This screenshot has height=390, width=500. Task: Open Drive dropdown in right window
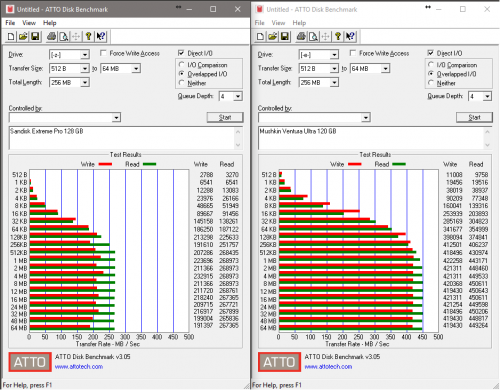pos(334,54)
